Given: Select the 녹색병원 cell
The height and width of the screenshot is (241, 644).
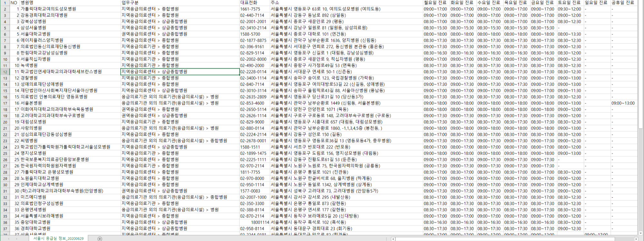Looking at the screenshot, I should pos(70,65).
